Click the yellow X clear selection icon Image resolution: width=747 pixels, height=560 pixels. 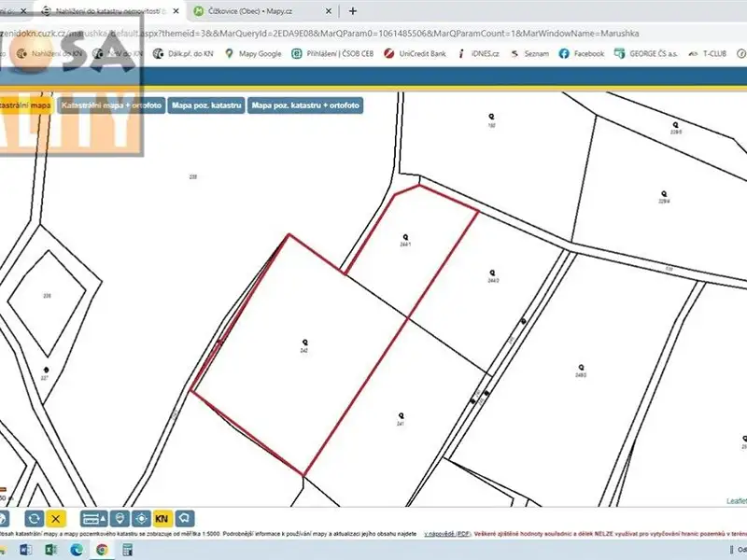point(56,519)
